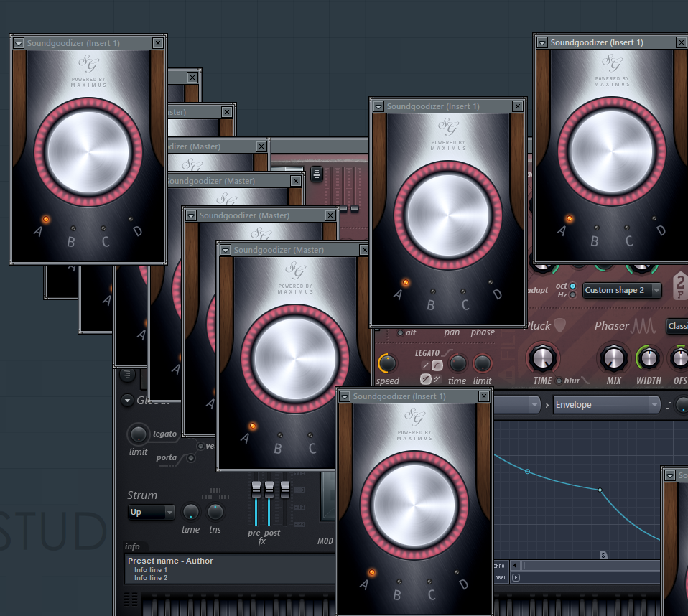Open options menu arrow of top-left Soundgoodizer window

19,43
